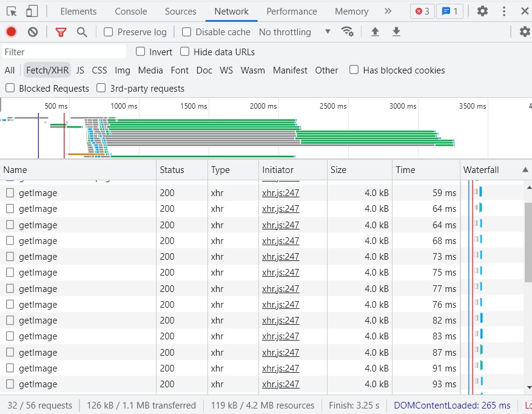
Task: Click the 2000 ms mark on overview timeline
Action: pyautogui.click(x=263, y=106)
